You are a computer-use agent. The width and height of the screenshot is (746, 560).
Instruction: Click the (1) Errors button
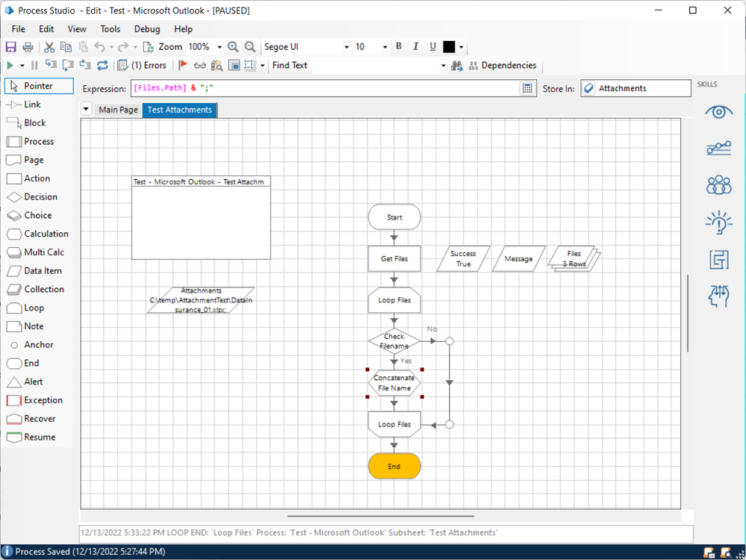[143, 66]
